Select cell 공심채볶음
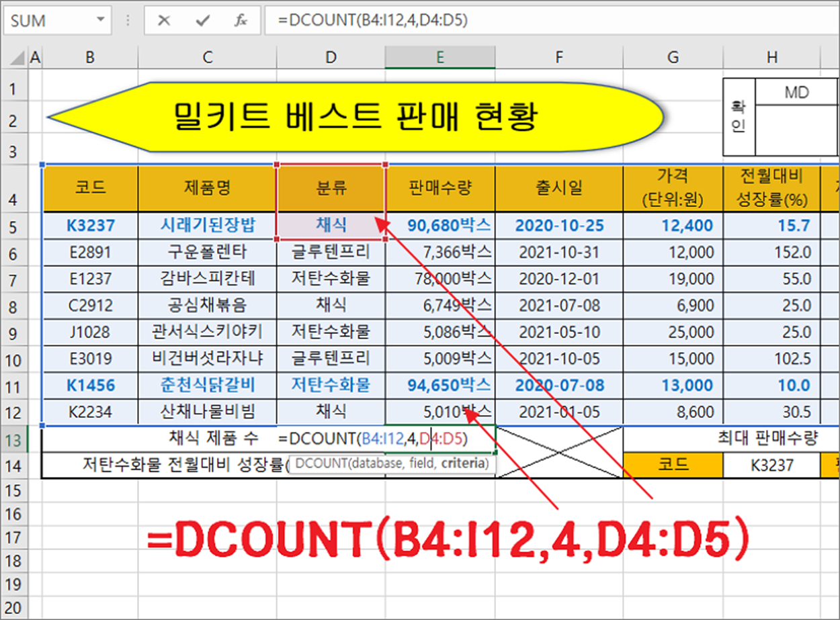 pos(207,306)
